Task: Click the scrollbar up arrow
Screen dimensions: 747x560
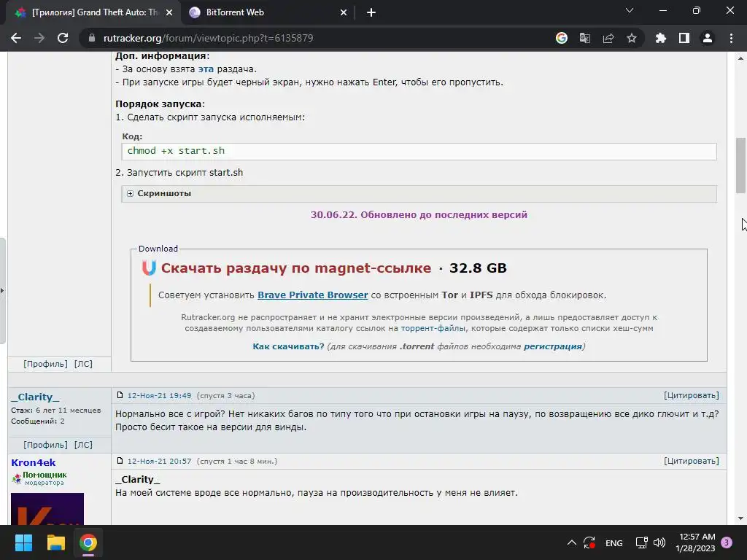Action: [x=740, y=58]
